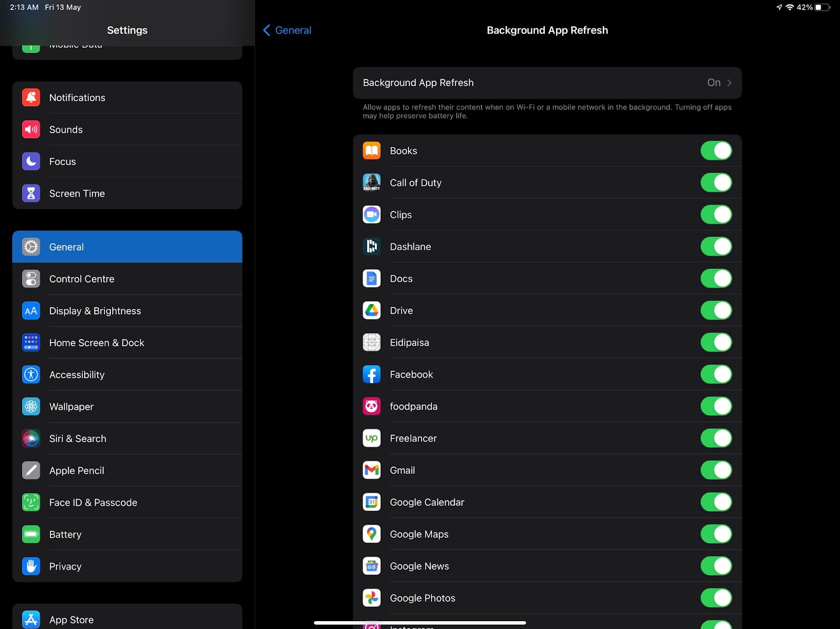The width and height of the screenshot is (840, 629).
Task: Go back to General settings
Action: click(287, 30)
